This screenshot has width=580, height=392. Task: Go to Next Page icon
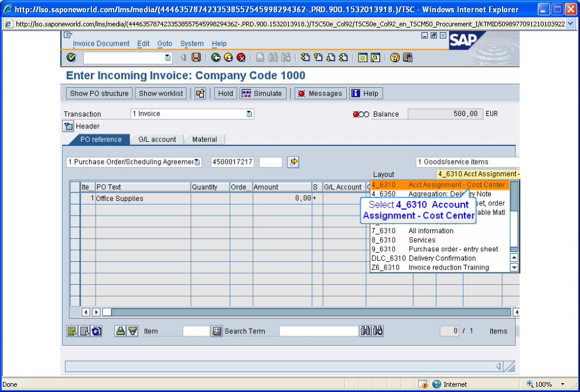point(330,57)
